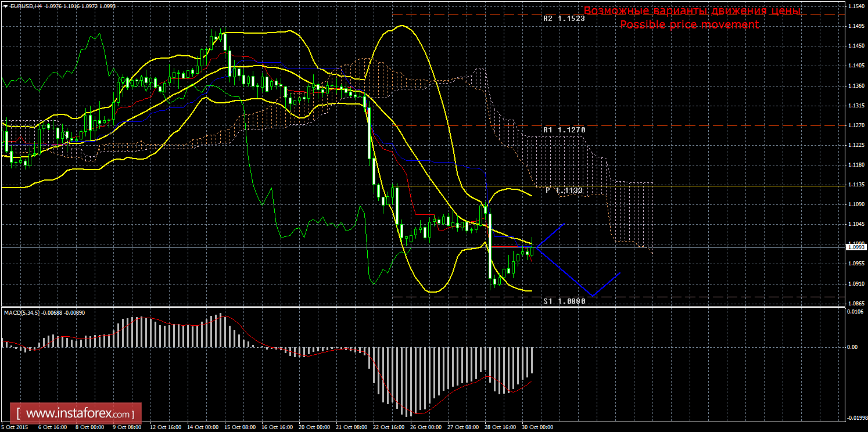Image resolution: width=868 pixels, height=432 pixels.
Task: Click the current price tag 1.0993
Action: coord(856,247)
